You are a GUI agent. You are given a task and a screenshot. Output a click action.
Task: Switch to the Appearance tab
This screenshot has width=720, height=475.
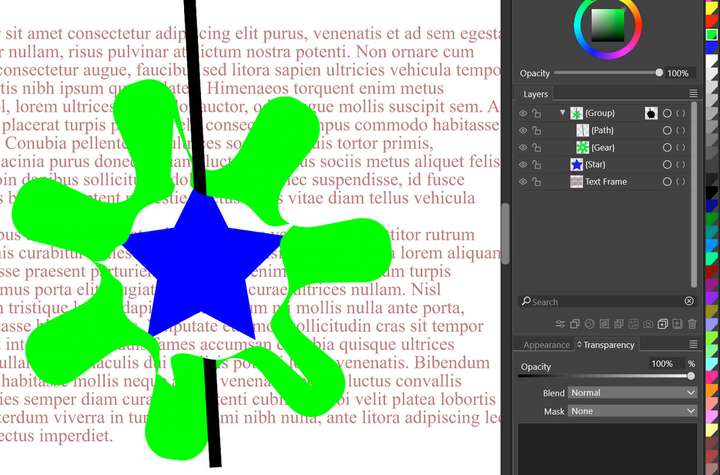pyautogui.click(x=547, y=345)
